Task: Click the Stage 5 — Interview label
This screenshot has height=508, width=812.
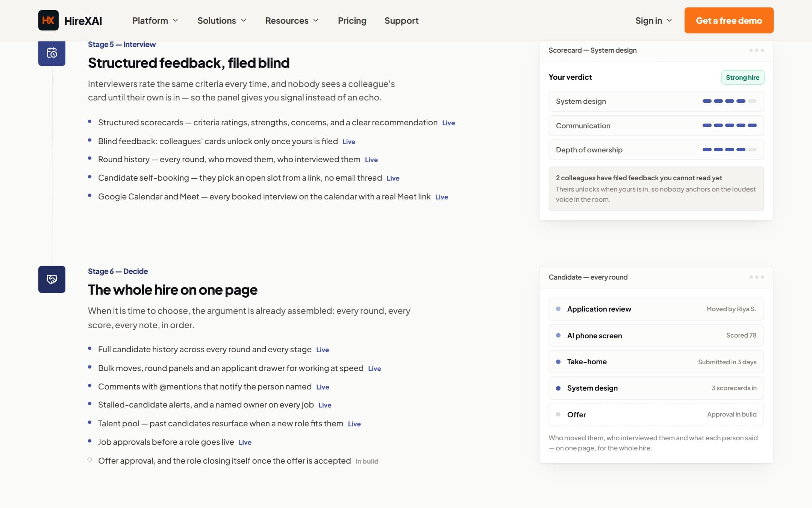Action: click(122, 44)
